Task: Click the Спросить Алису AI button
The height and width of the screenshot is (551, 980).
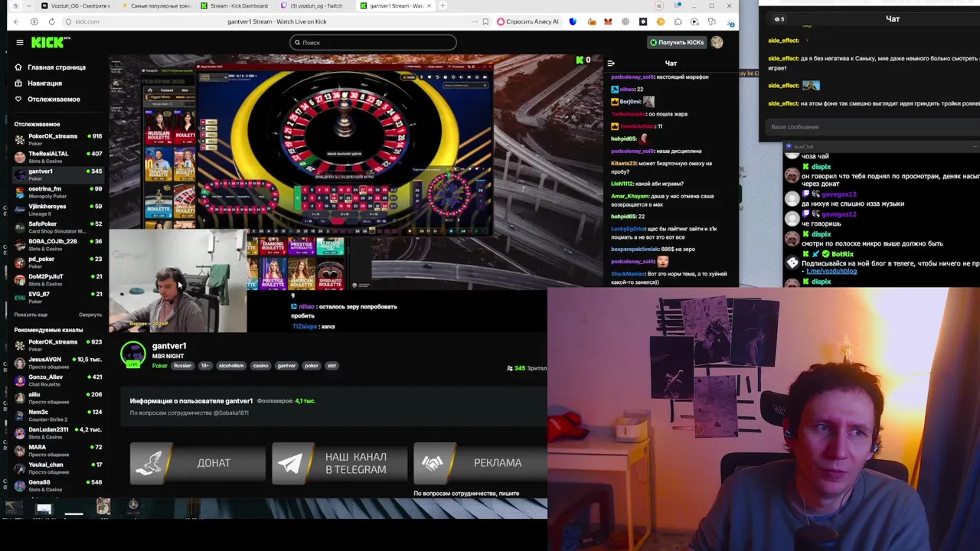Action: coord(528,21)
